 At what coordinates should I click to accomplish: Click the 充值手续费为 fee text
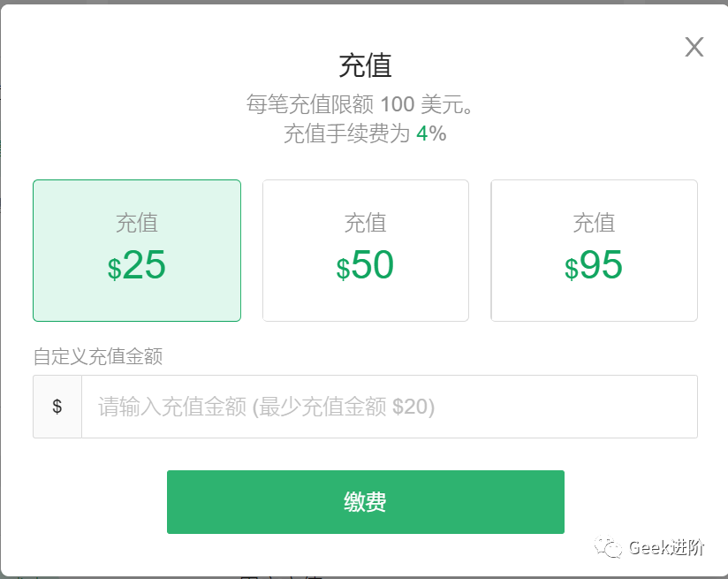pyautogui.click(x=346, y=133)
